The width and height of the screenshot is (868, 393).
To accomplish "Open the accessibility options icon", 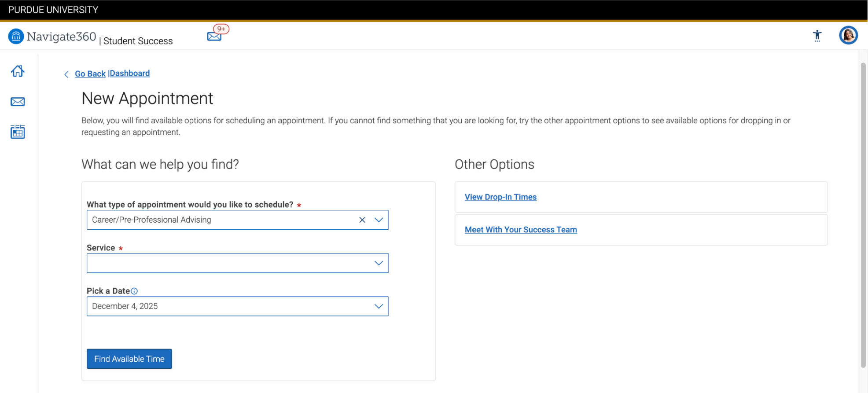I will point(817,36).
